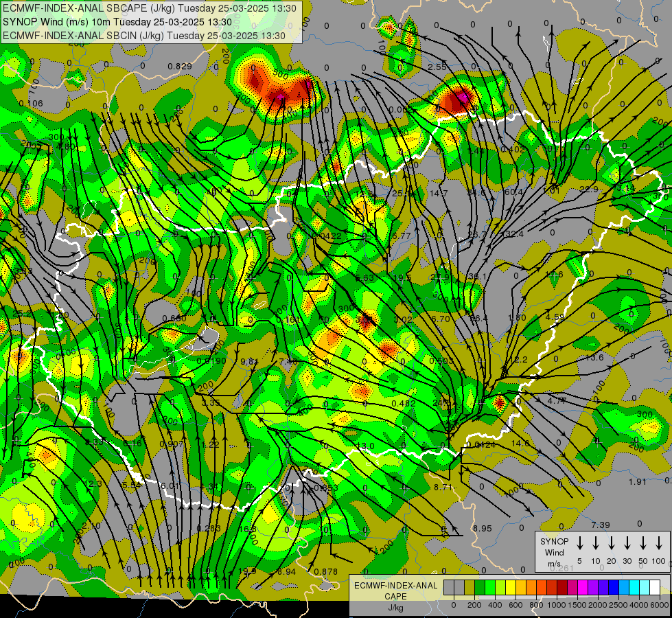
Task: Click the map value 2.55
Action: tap(437, 67)
